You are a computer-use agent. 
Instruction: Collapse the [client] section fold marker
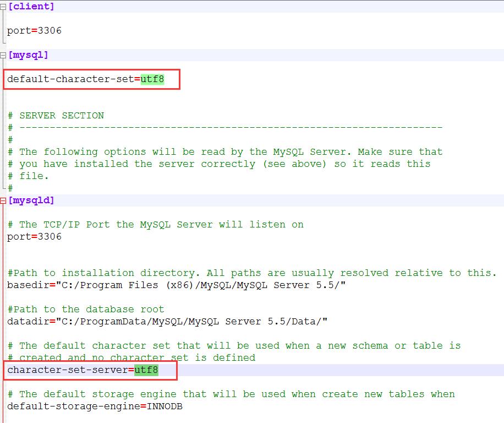(x=3, y=7)
